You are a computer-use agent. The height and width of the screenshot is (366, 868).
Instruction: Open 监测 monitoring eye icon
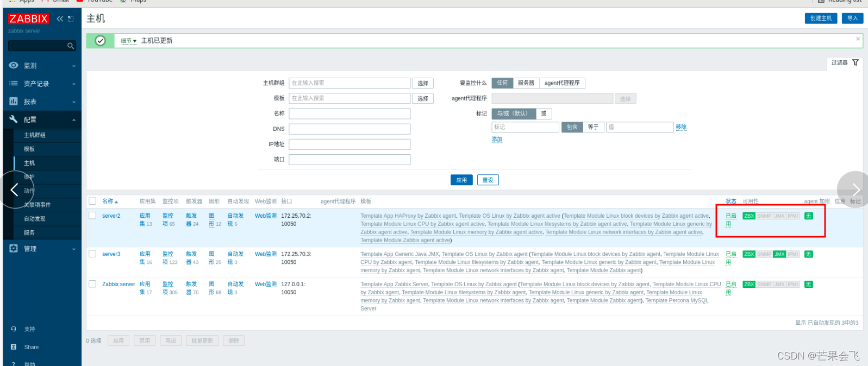point(14,65)
